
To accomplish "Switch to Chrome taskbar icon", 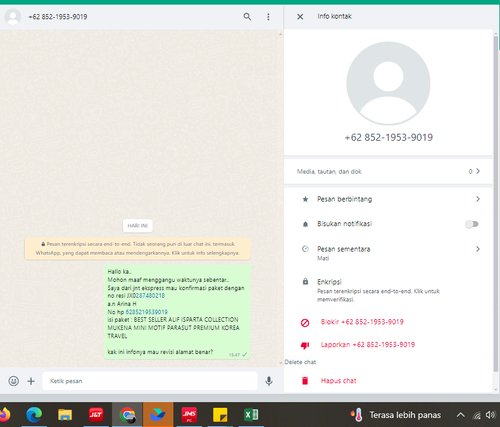I will click(x=127, y=415).
